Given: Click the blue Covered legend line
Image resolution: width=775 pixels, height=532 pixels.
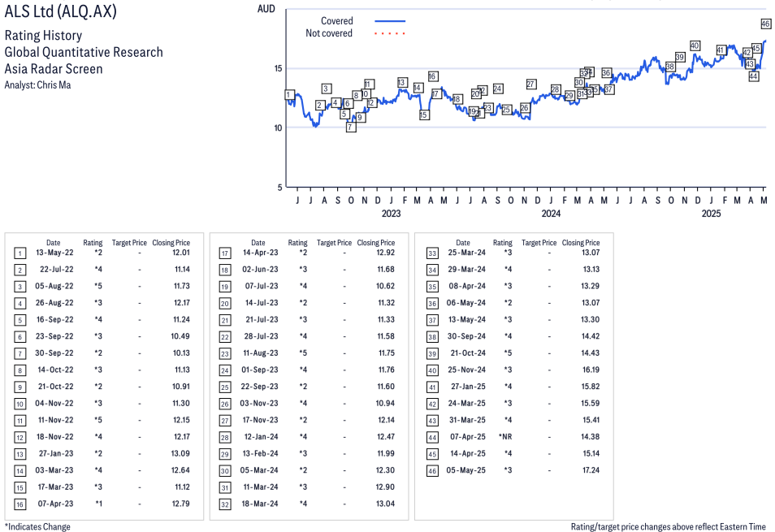Looking at the screenshot, I should point(390,21).
